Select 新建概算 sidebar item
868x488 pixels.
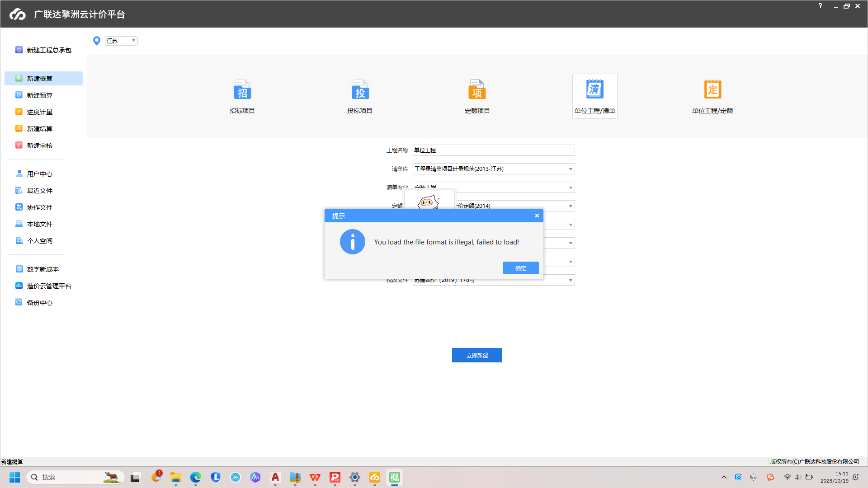(44, 78)
